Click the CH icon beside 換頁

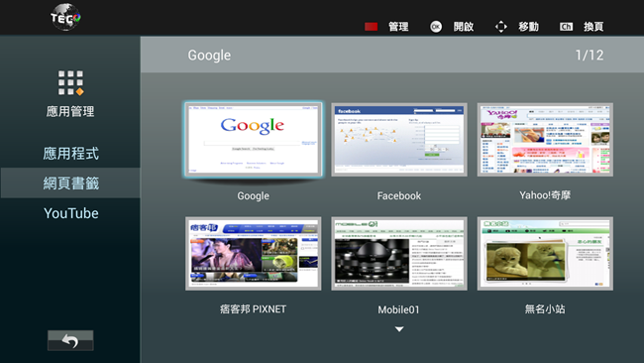click(x=566, y=27)
